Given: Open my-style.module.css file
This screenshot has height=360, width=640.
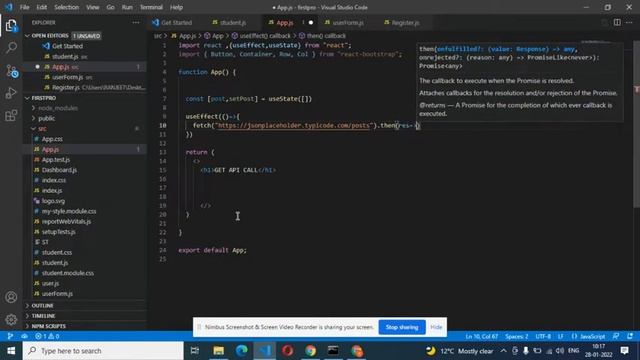Looking at the screenshot, I should click(x=69, y=211).
